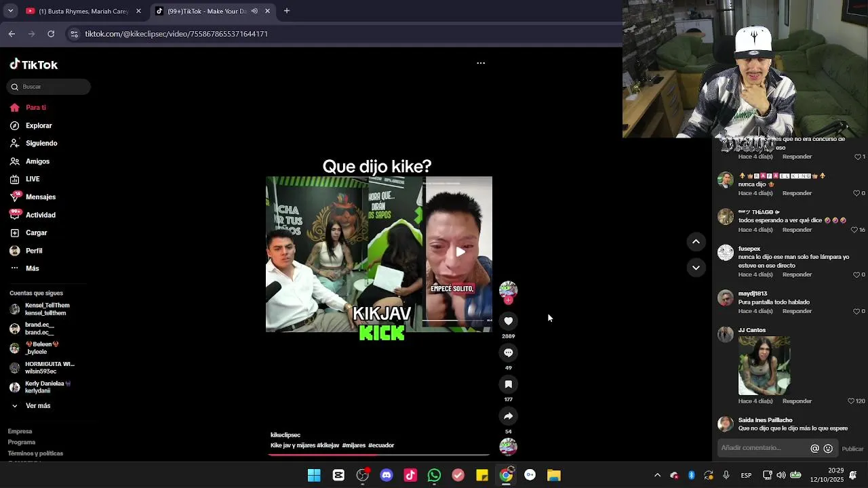Go to next video with down chevron
868x488 pixels.
[696, 268]
